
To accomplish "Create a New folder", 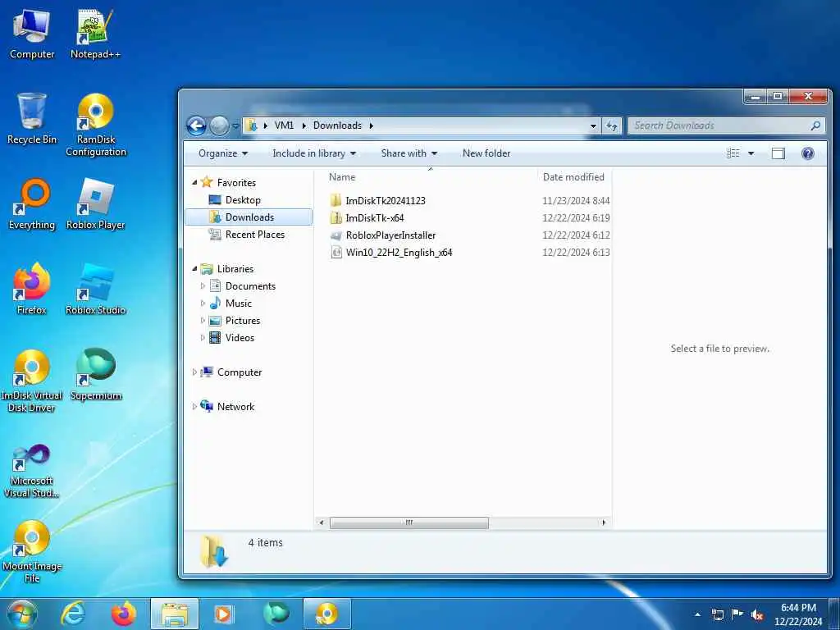I will 486,153.
